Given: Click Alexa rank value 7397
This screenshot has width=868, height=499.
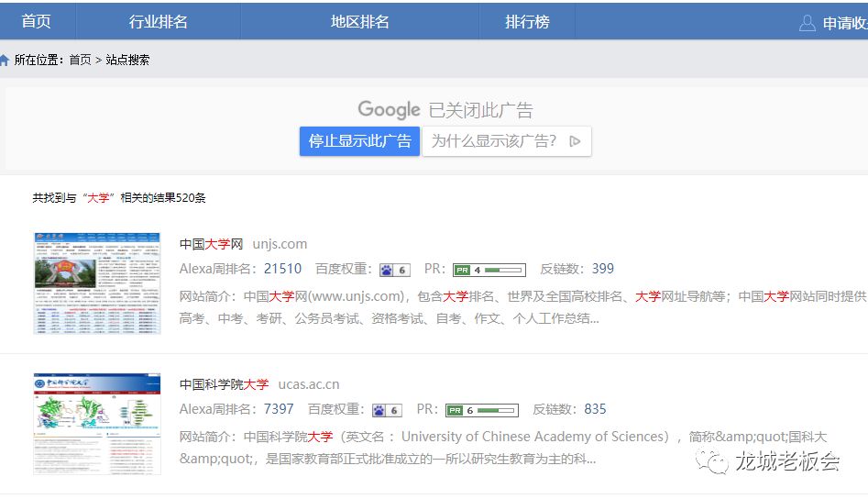Looking at the screenshot, I should [279, 409].
